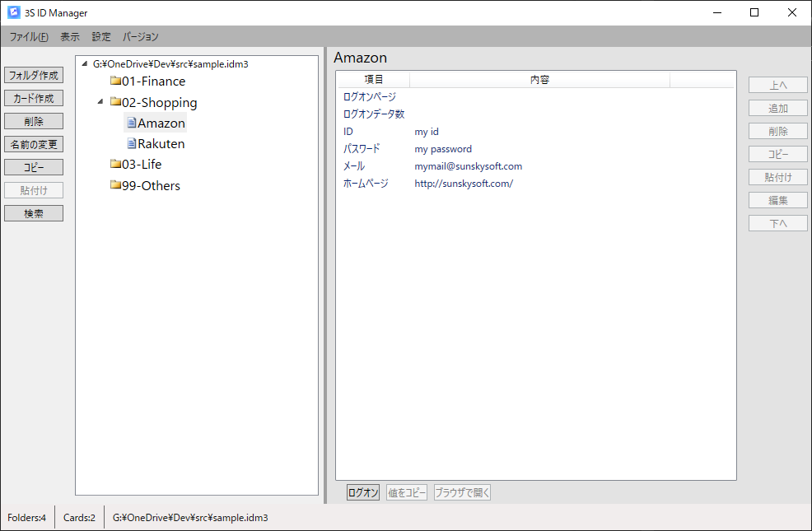
Task: Maximize the 3S ID Manager window
Action: pos(754,12)
